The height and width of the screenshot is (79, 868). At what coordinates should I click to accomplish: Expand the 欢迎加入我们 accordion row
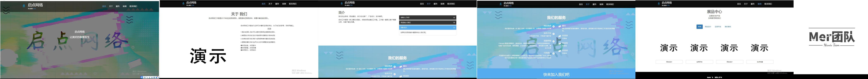pyautogui.click(x=428, y=22)
